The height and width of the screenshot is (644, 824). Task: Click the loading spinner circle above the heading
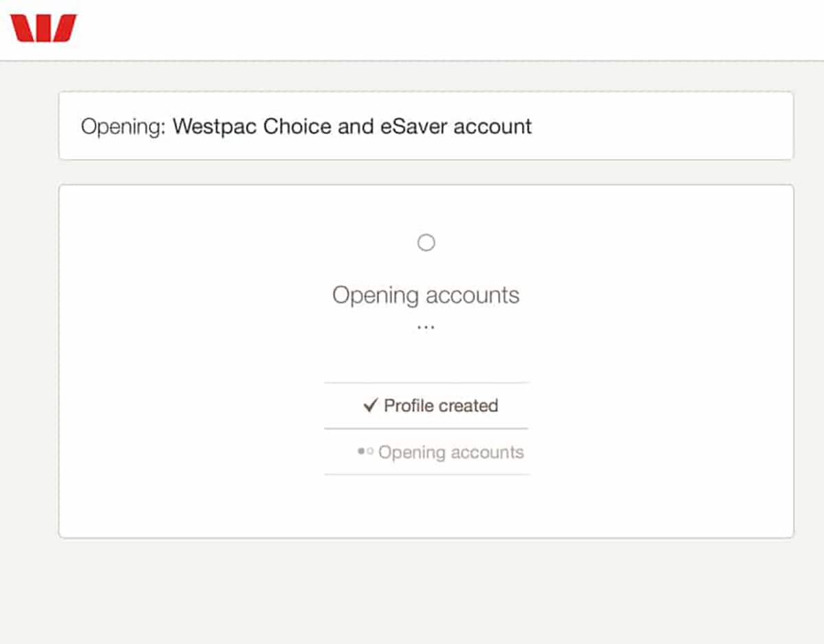click(x=426, y=242)
